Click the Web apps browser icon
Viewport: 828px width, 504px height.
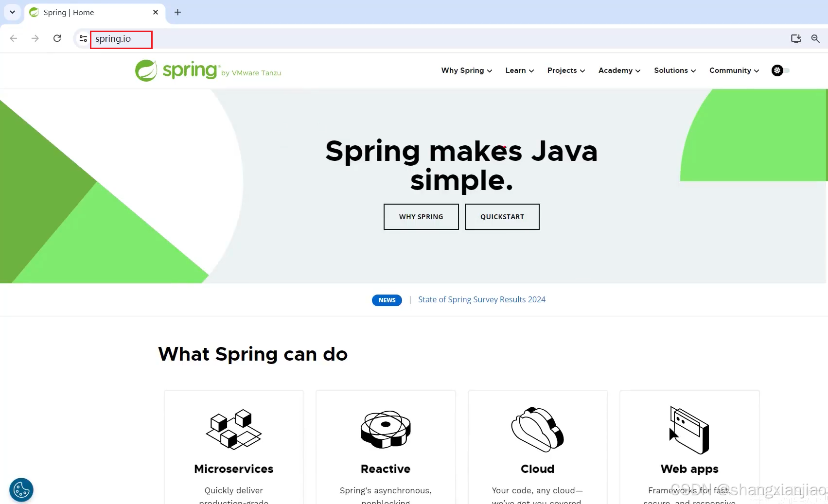click(689, 430)
